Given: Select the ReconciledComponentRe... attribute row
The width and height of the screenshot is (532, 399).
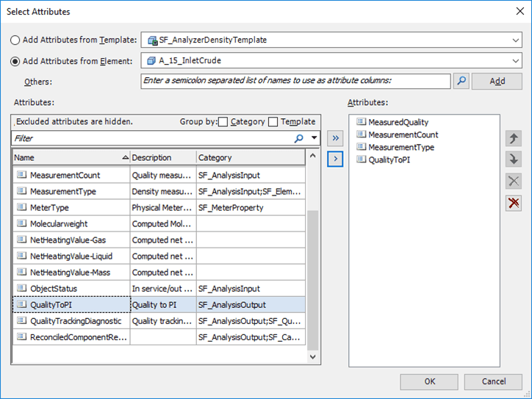Looking at the screenshot, I should pos(159,337).
